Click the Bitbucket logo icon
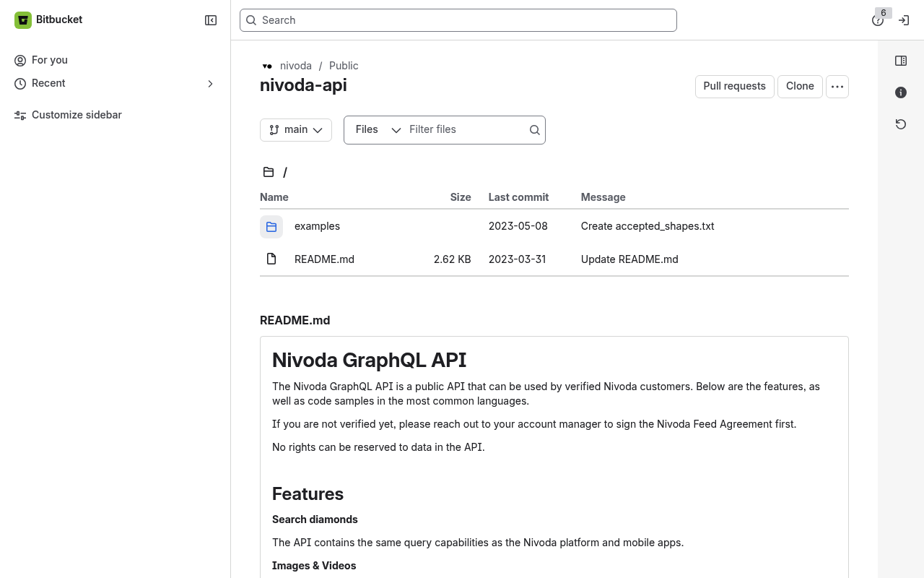This screenshot has width=924, height=578. [x=23, y=20]
